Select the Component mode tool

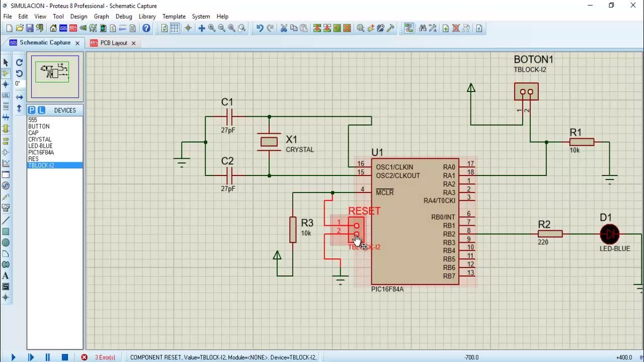click(x=6, y=73)
